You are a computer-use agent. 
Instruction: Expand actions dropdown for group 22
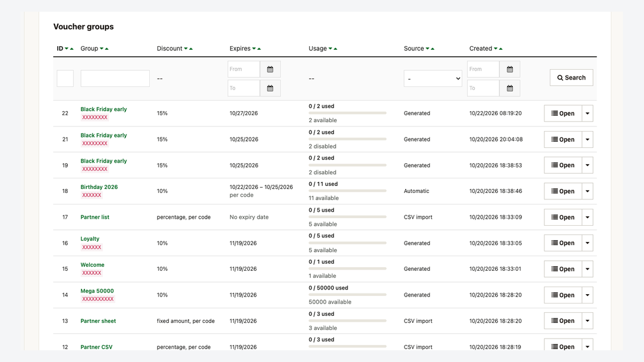(x=587, y=113)
